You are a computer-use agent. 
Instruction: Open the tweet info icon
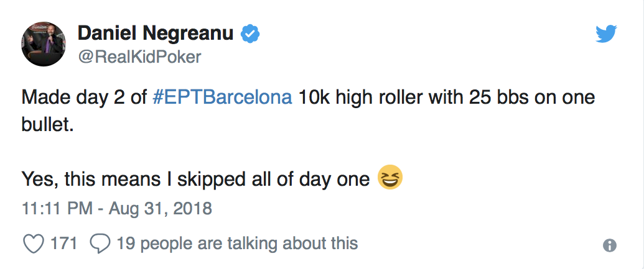[x=610, y=245]
